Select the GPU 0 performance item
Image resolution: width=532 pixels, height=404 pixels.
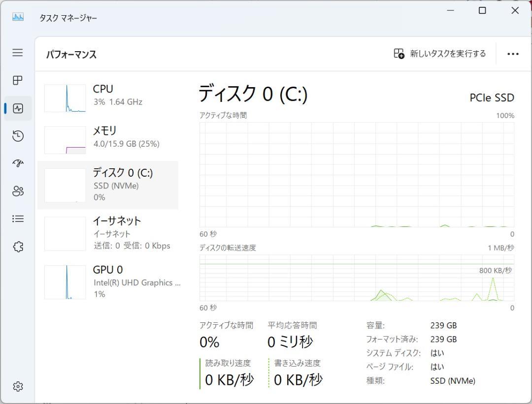click(108, 282)
